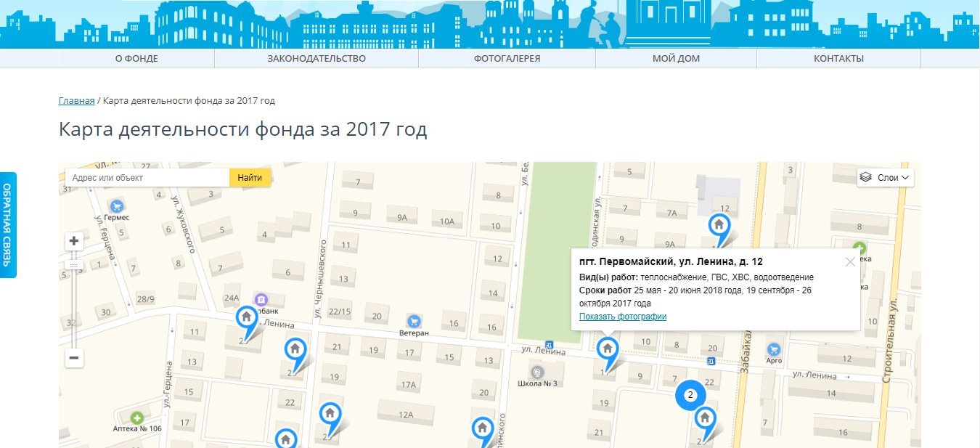Click building label 22/15 on the map
The height and width of the screenshot is (448, 980).
pos(339,311)
